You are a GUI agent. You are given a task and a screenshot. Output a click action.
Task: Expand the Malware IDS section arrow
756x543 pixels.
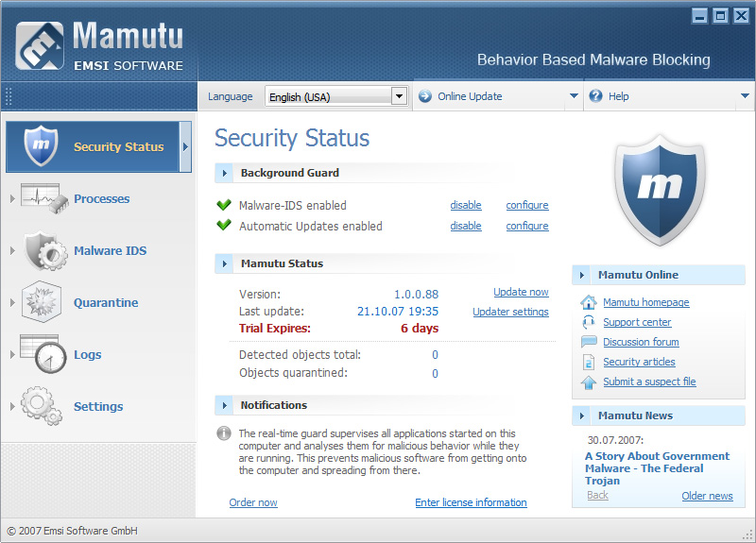pyautogui.click(x=12, y=250)
